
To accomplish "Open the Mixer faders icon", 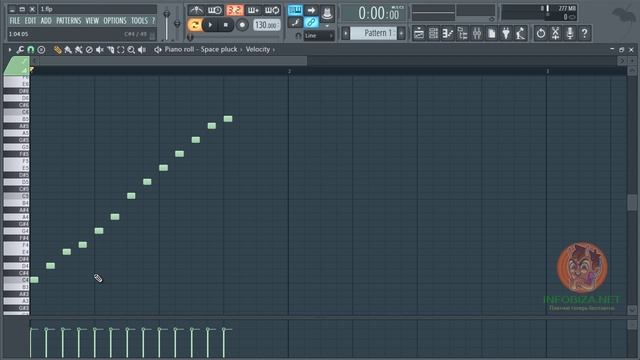I will coord(477,33).
